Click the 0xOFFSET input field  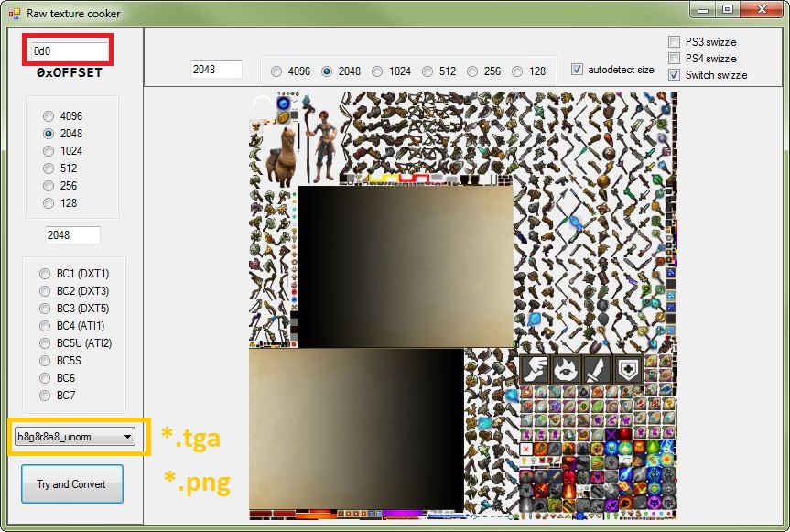point(70,51)
